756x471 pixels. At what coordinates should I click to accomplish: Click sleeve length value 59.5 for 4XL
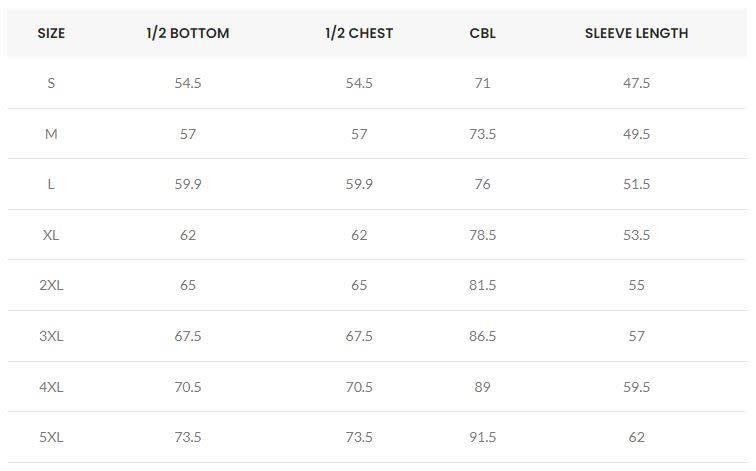point(636,387)
